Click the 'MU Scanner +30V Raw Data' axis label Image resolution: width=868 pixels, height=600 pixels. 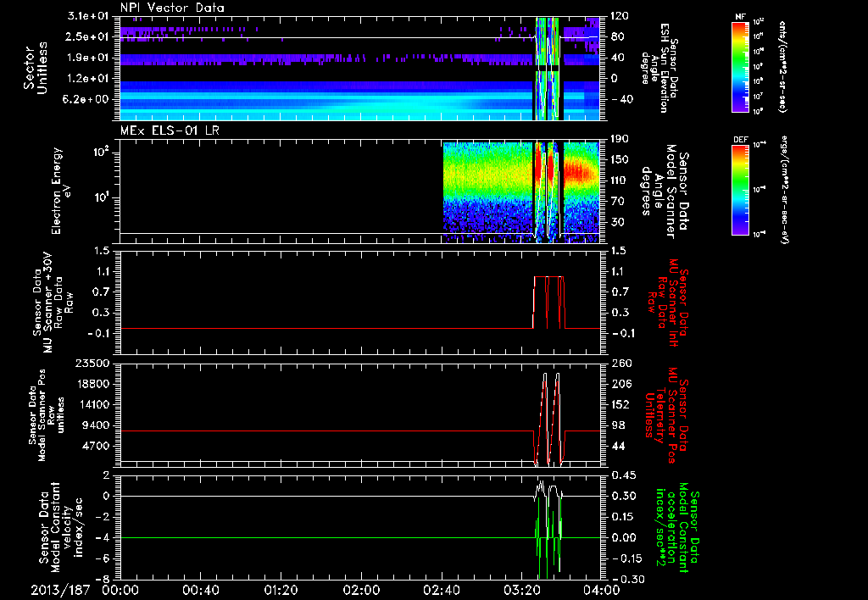53,302
